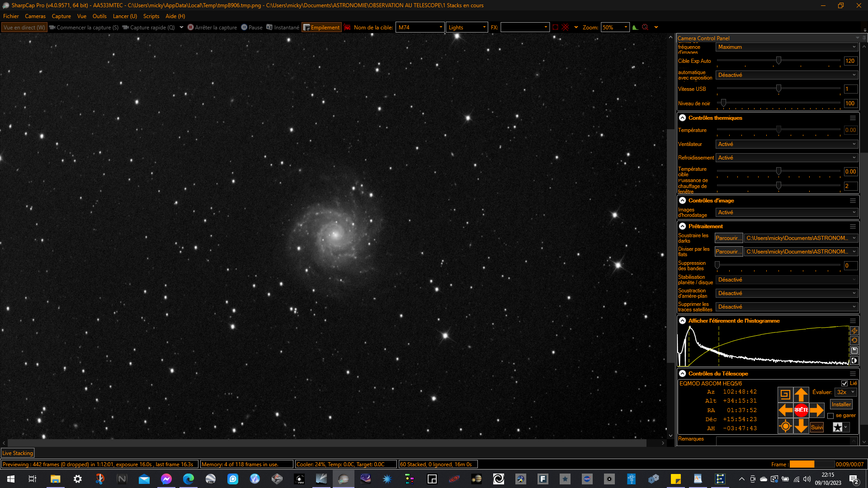Screen dimensions: 868x488
Task: Open the Ventilateur dropdown
Action: (787, 144)
